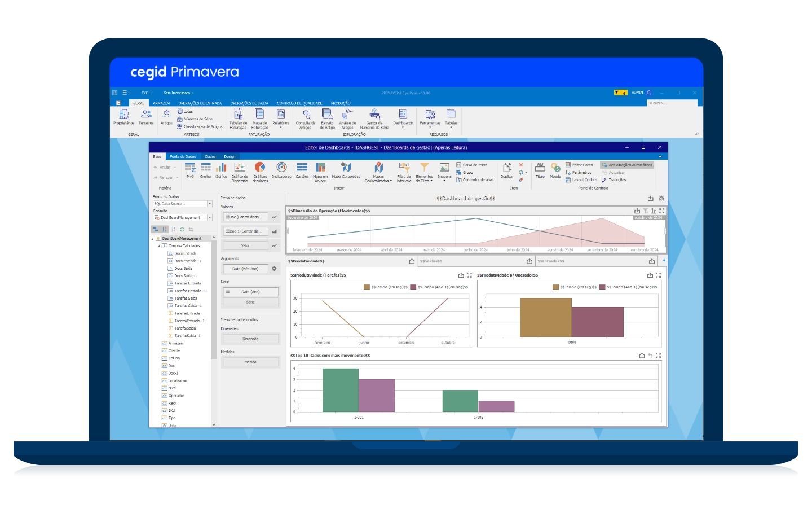
Task: Export the Top 10 Racks chart
Action: (x=642, y=356)
